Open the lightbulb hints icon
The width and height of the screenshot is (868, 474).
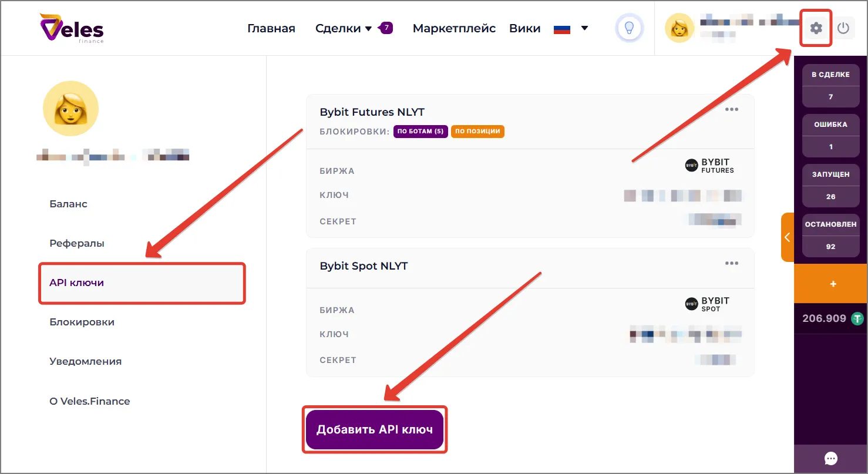point(629,28)
